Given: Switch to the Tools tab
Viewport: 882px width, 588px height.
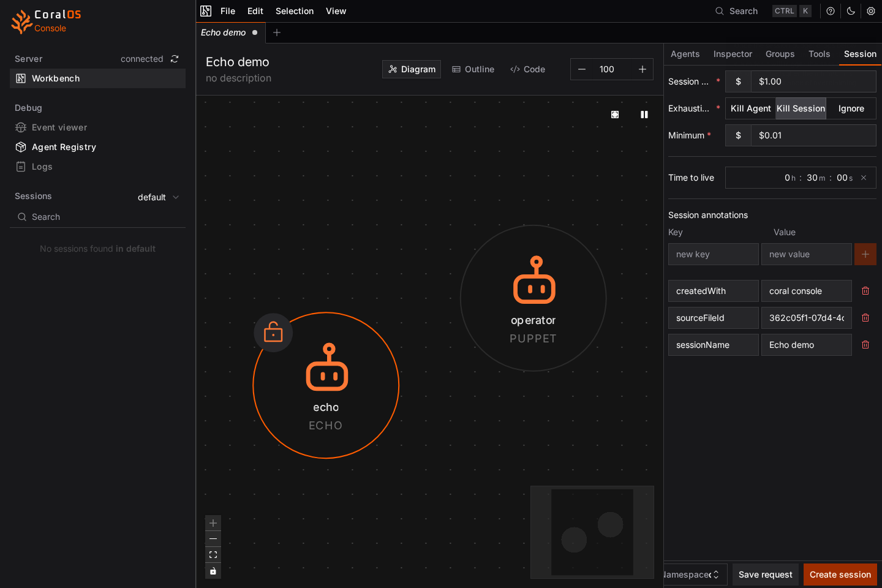Looking at the screenshot, I should coord(819,54).
